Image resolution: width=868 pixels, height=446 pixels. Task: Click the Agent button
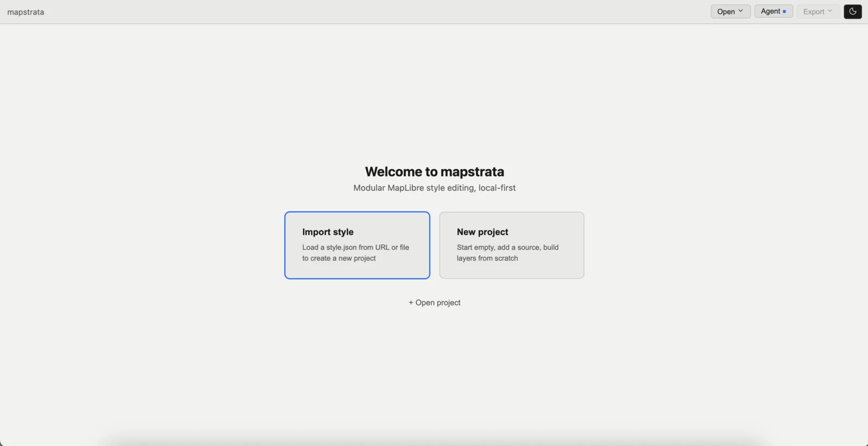pyautogui.click(x=774, y=11)
